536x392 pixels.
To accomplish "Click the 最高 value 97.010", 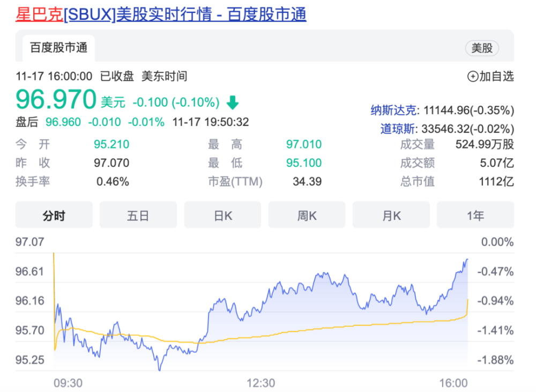I will 304,144.
